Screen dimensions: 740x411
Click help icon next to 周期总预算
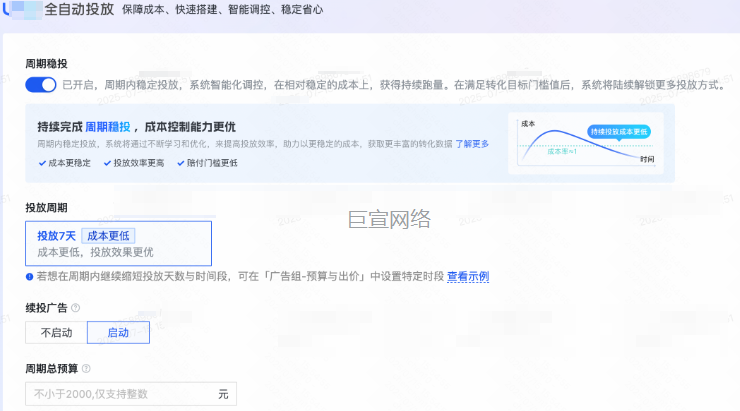(86, 369)
